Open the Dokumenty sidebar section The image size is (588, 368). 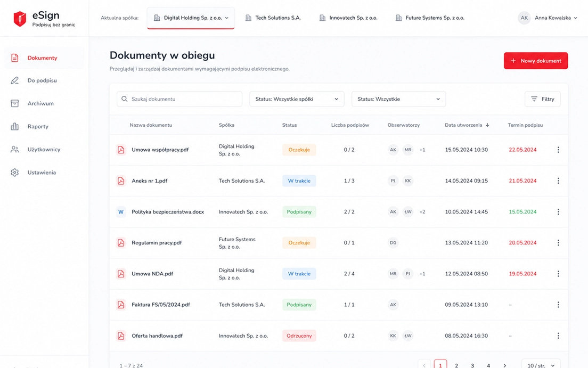click(x=44, y=58)
